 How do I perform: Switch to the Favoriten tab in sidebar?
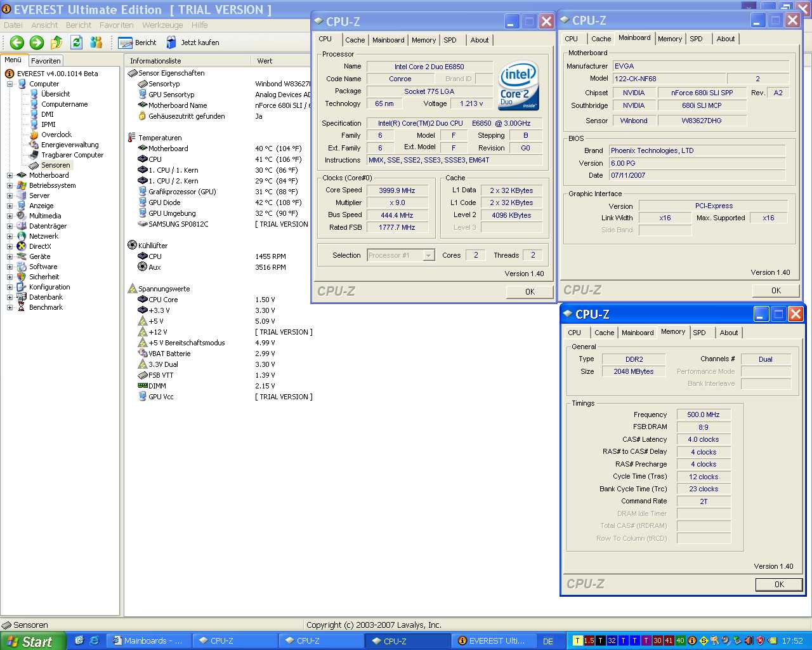click(x=46, y=61)
